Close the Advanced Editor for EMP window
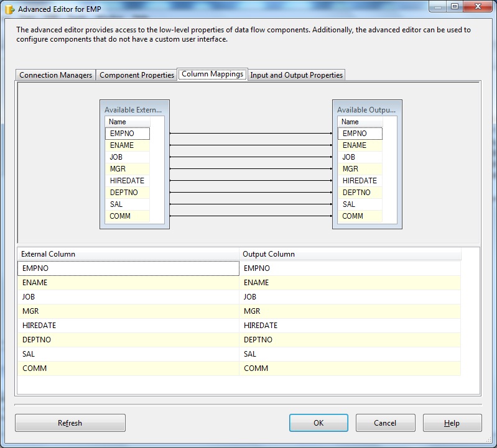 point(478,6)
